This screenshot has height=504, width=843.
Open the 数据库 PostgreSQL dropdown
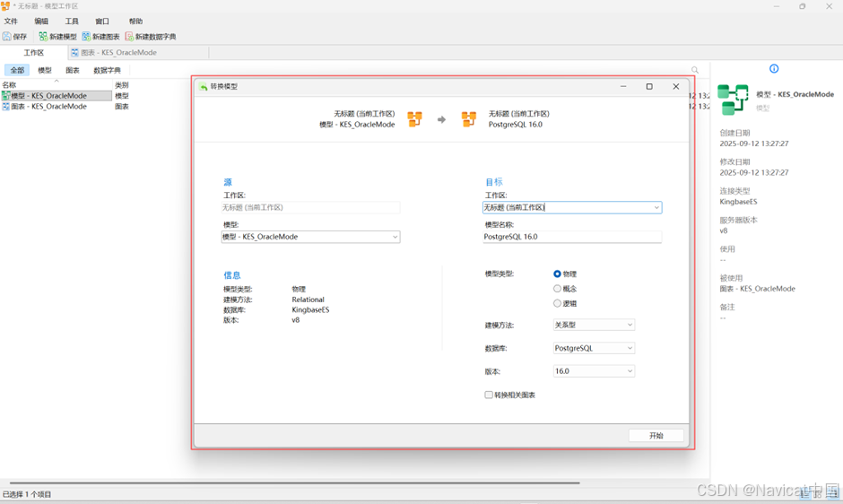594,348
